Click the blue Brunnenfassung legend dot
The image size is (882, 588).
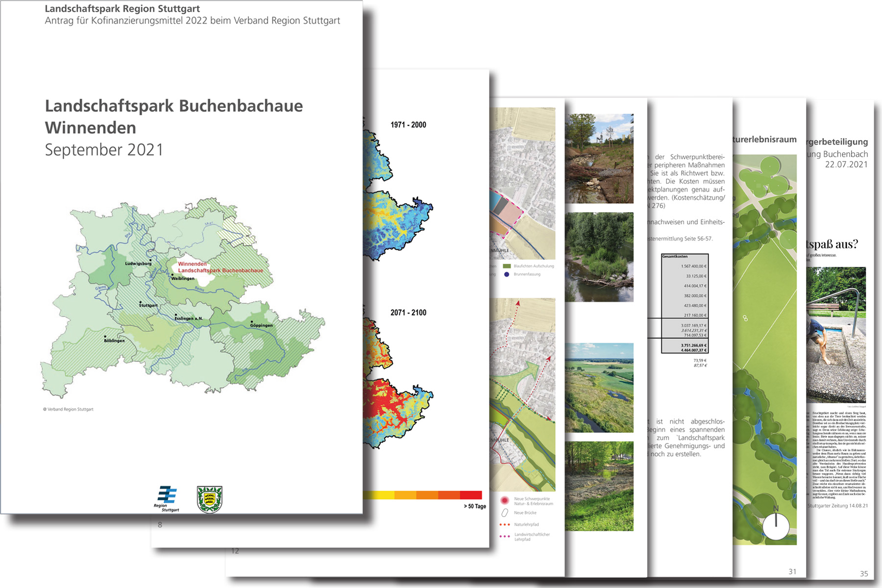pyautogui.click(x=507, y=274)
